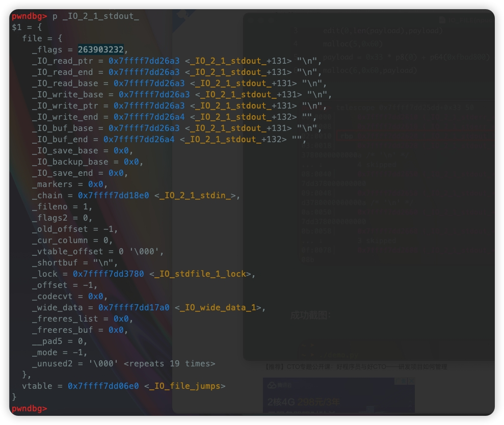Viewport: 504px width, 425px height.
Task: Click the _IO_save_end 0x0 value
Action: coord(116,173)
